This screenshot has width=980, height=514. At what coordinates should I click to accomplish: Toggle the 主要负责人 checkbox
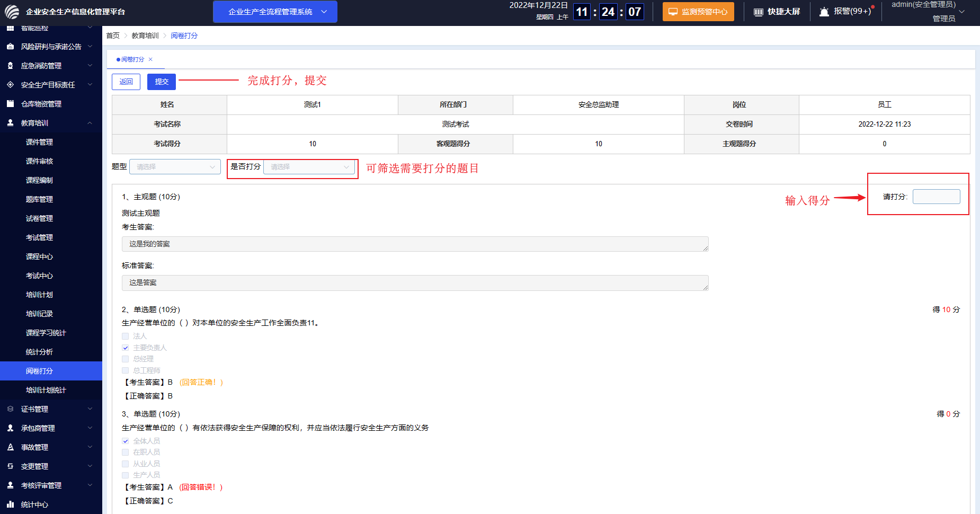click(126, 348)
